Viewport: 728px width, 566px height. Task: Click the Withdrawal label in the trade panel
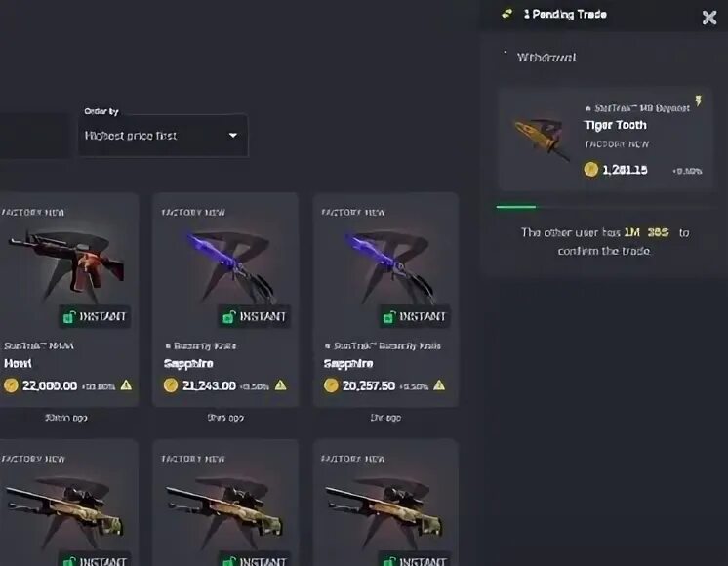click(546, 58)
